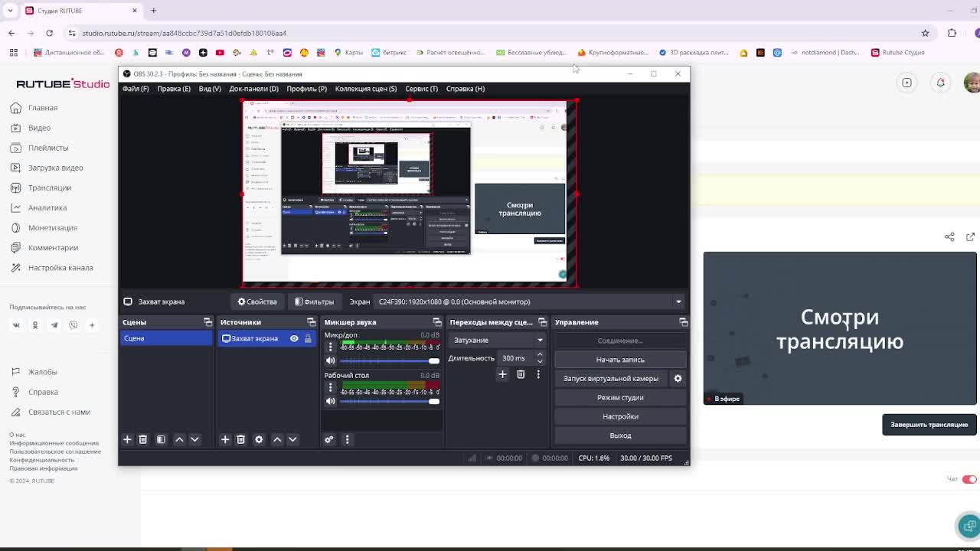Screen dimensions: 980x551
Task: Adjust the Микр/доп volume slider
Action: coord(390,360)
